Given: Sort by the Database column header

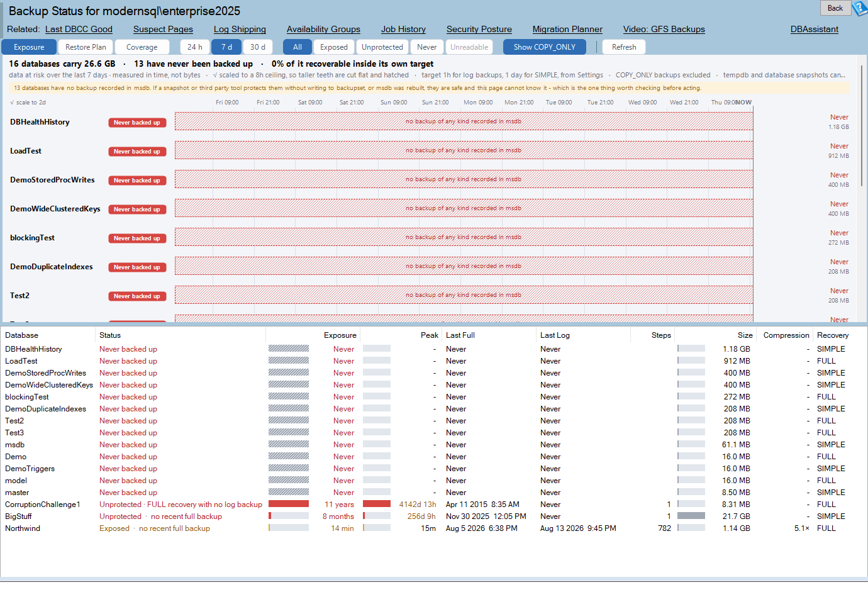Looking at the screenshot, I should click(48, 335).
